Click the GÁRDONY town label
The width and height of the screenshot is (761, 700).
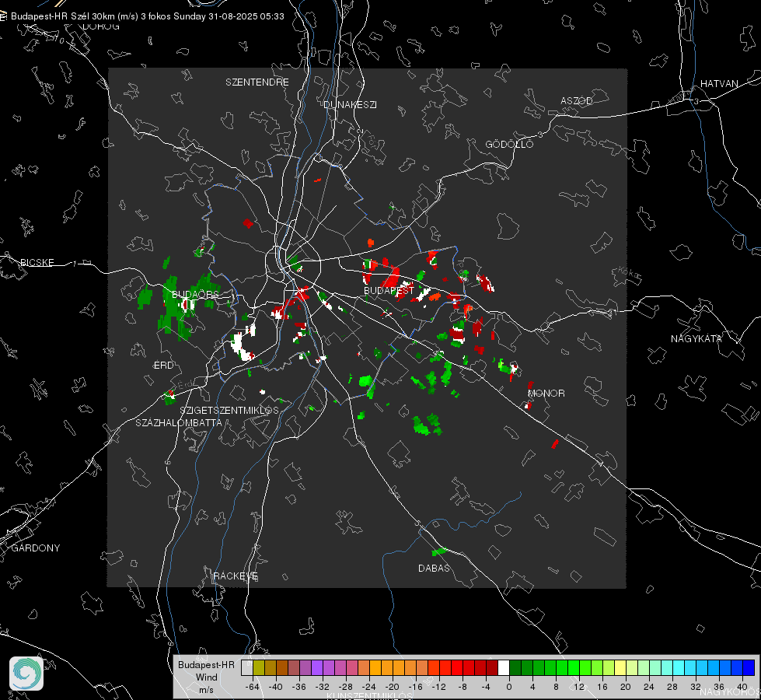(x=36, y=548)
